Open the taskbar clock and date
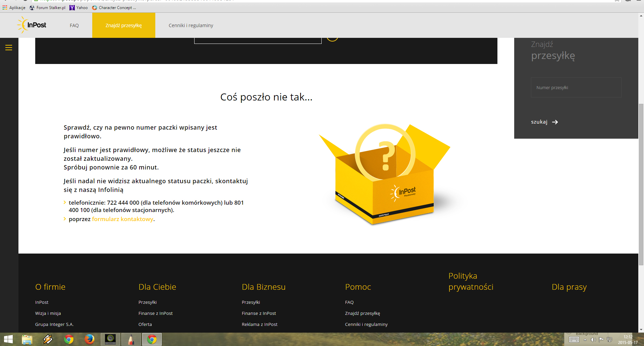 click(x=628, y=340)
